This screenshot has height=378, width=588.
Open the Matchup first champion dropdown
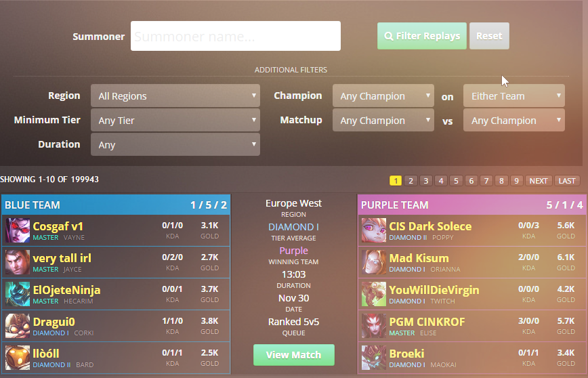pos(383,121)
